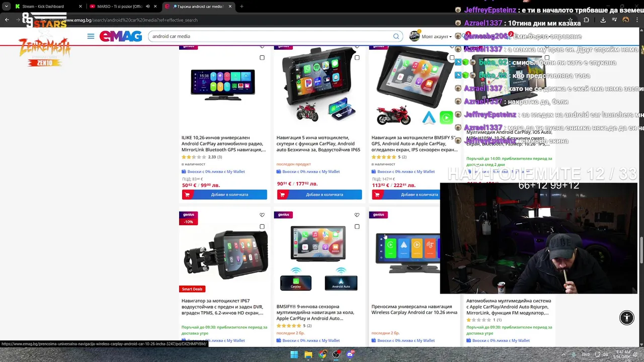Open browser extensions icon
Screen dimensions: 644x362
coord(586,20)
